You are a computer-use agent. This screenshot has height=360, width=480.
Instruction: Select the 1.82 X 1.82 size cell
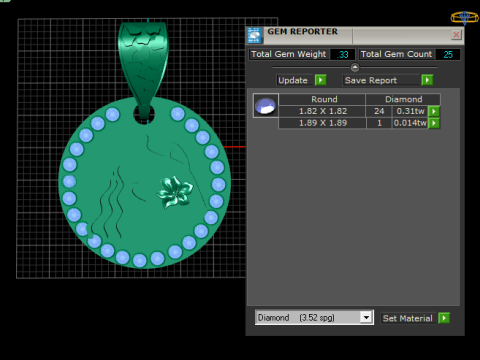click(x=322, y=111)
